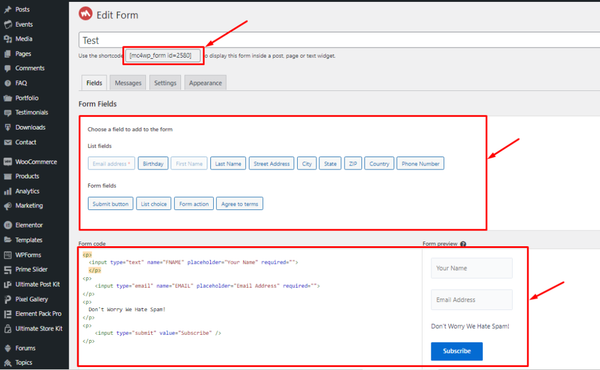
Task: Open the Ultimate Store Kit icon
Action: [8, 329]
